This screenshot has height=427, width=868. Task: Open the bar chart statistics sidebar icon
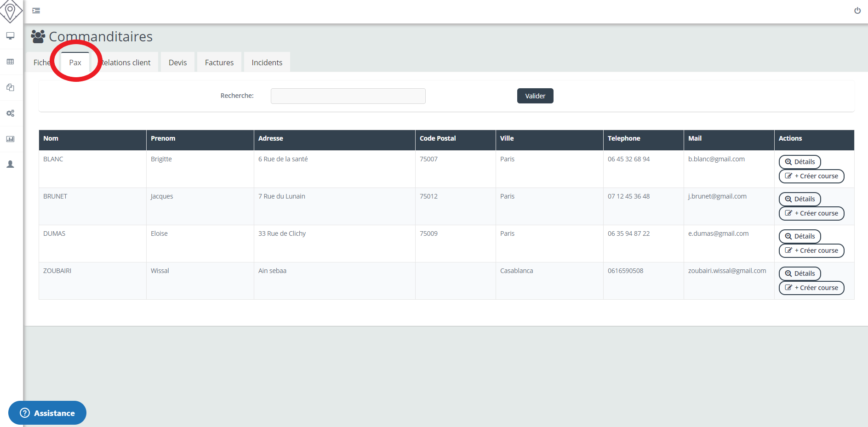coord(10,139)
